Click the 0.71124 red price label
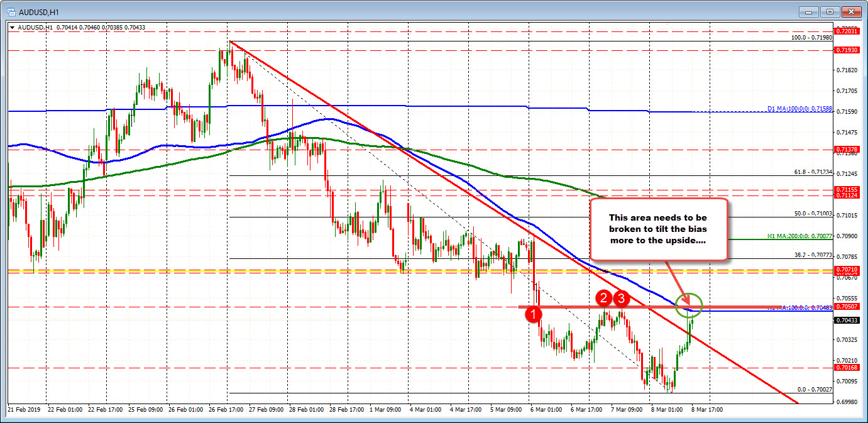This screenshot has width=868, height=423. pyautogui.click(x=845, y=195)
